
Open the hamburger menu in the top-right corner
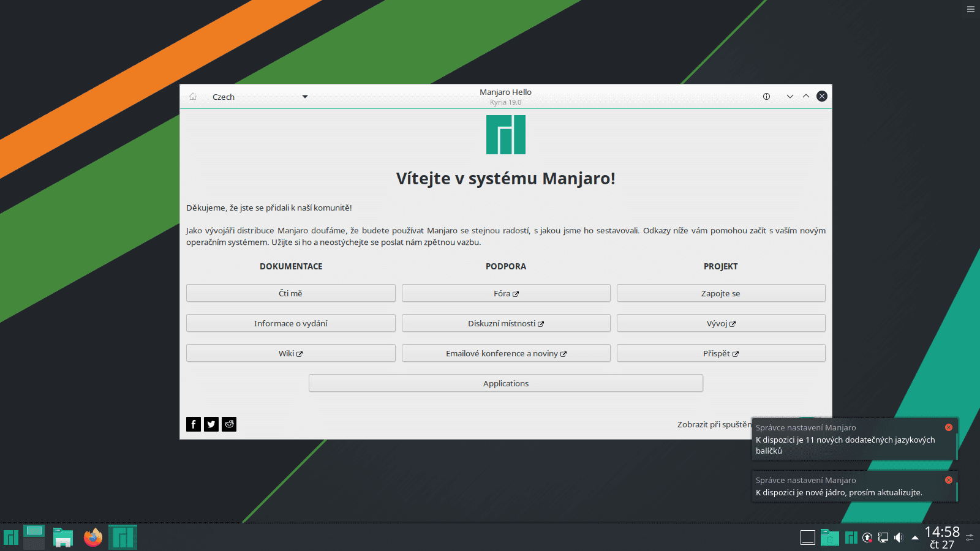(970, 9)
